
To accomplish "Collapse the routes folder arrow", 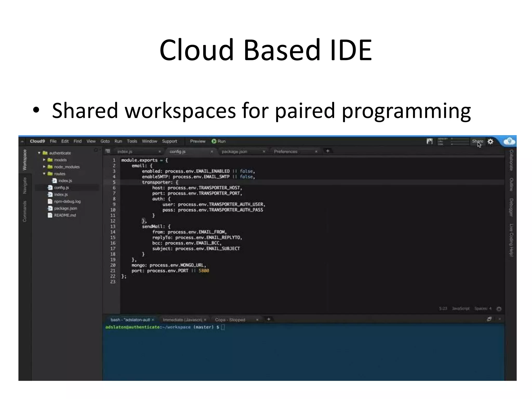I will pos(44,174).
